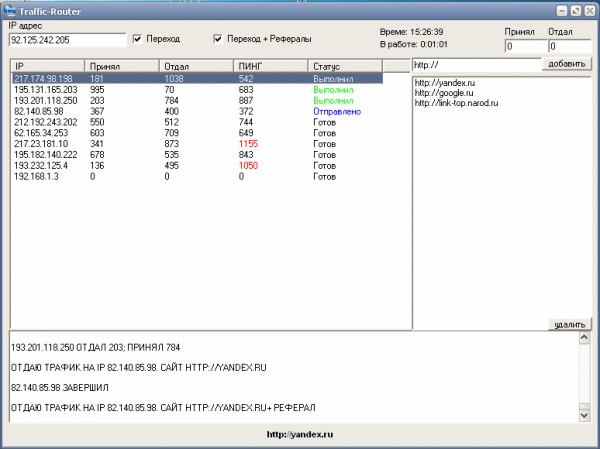This screenshot has width=600, height=449.
Task: Click the log scrollbar up arrow
Action: 584,339
